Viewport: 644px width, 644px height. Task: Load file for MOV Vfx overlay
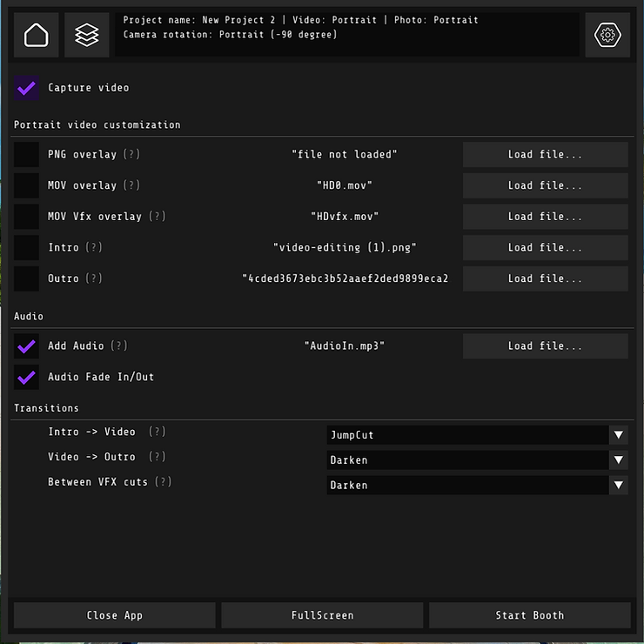click(x=545, y=217)
